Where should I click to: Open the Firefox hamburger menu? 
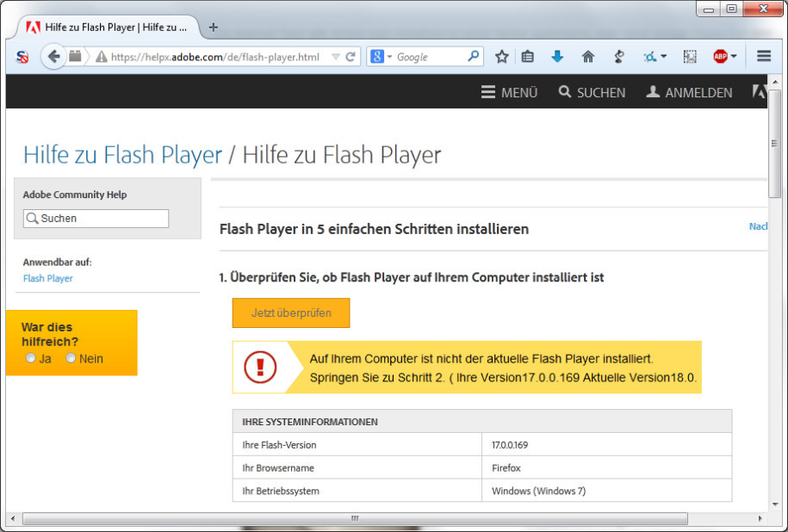[x=764, y=56]
